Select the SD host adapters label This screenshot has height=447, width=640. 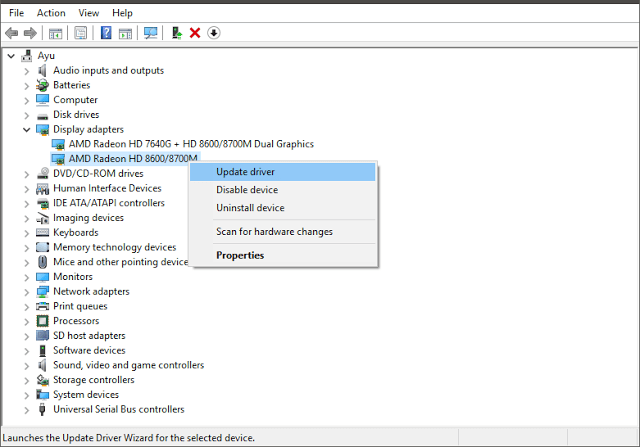89,335
